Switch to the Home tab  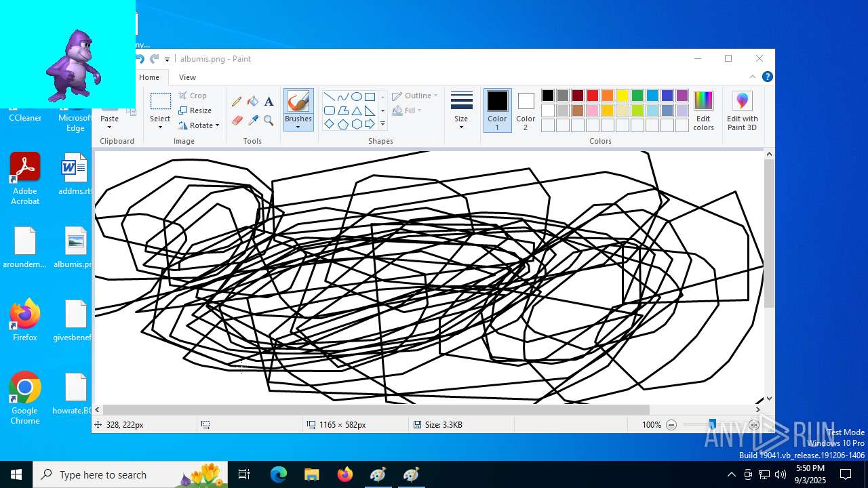click(149, 77)
